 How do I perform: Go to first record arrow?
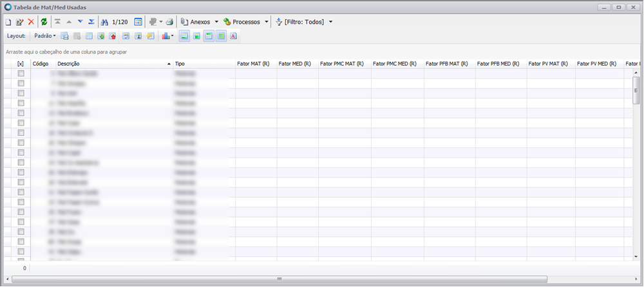58,22
